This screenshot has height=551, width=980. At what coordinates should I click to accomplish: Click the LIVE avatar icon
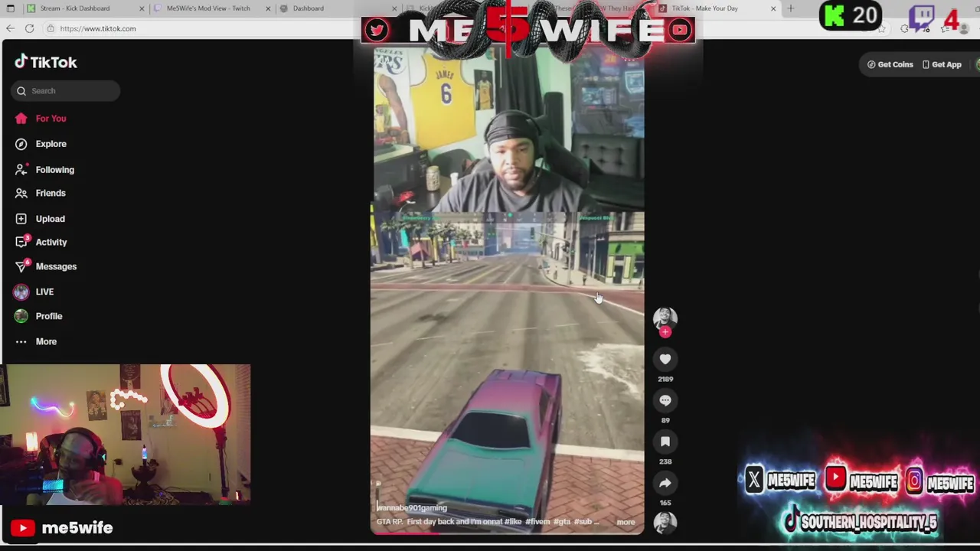[21, 292]
